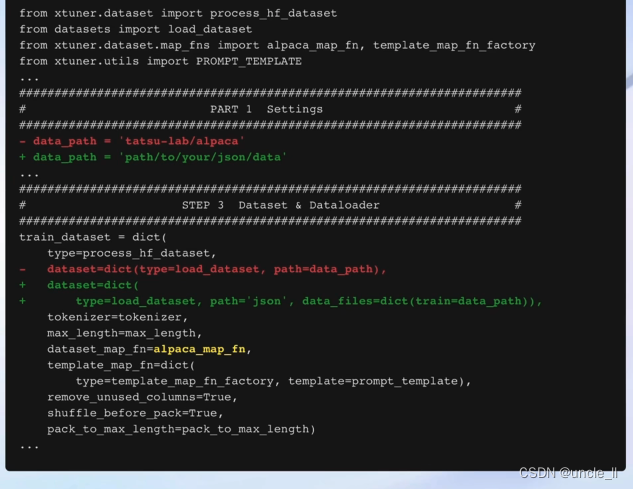Click the 'PART 1 Settings' comment header
The image size is (633, 489).
[266, 109]
